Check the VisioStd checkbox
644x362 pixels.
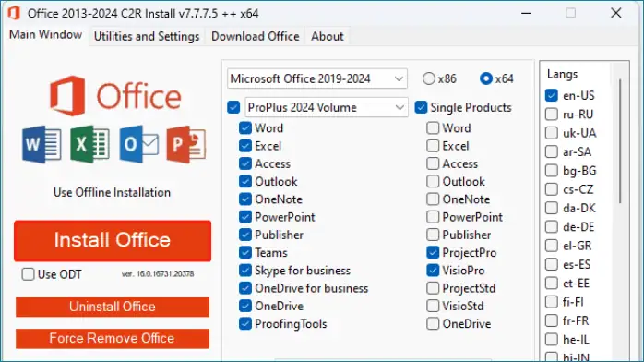tap(433, 306)
